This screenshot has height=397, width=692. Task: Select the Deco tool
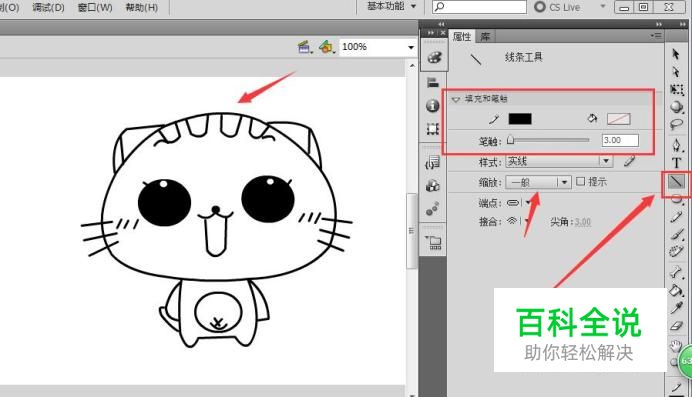pos(677,252)
